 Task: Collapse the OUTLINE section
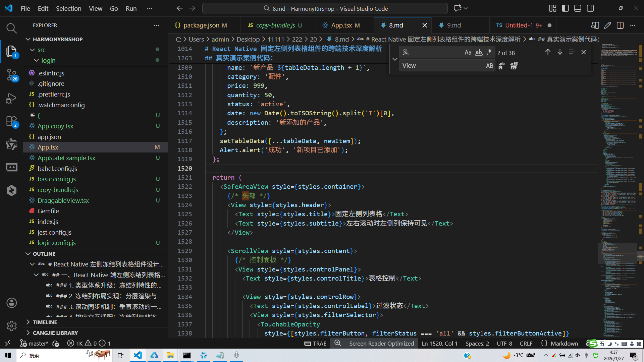28,254
